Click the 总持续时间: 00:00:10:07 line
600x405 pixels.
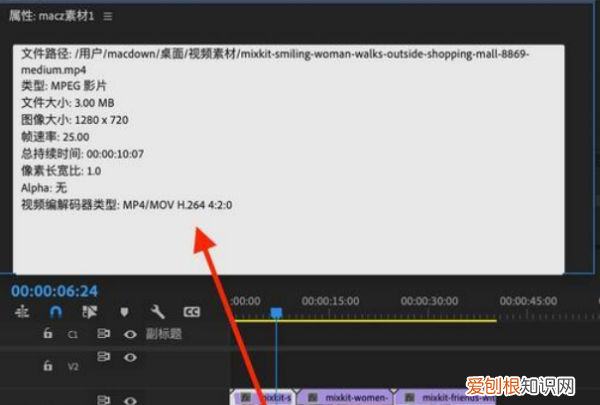click(x=82, y=154)
